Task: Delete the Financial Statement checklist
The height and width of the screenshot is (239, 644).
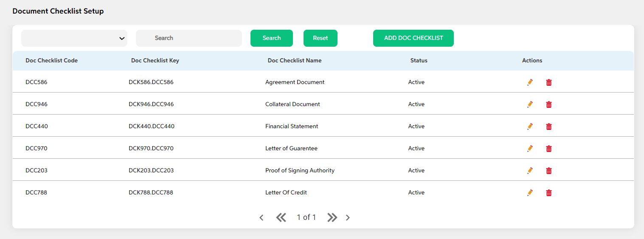Action: 549,127
